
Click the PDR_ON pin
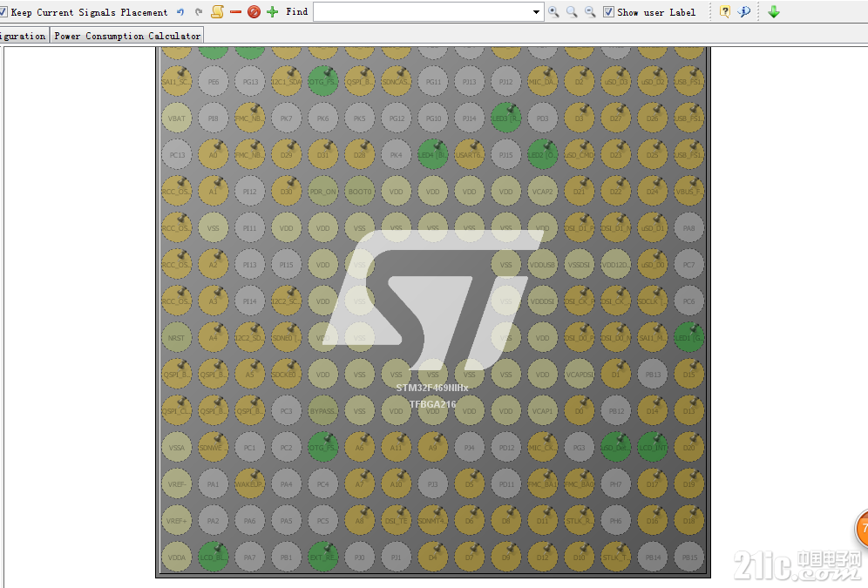pos(322,192)
